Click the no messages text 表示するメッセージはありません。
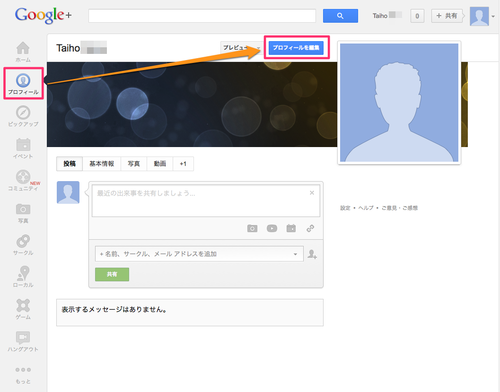The image size is (500, 392). pyautogui.click(x=114, y=310)
